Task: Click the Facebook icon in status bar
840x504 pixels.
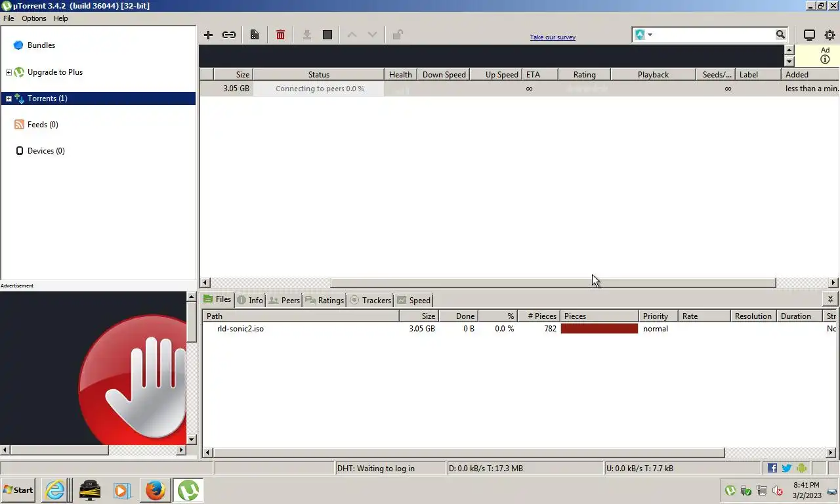Action: pos(772,468)
